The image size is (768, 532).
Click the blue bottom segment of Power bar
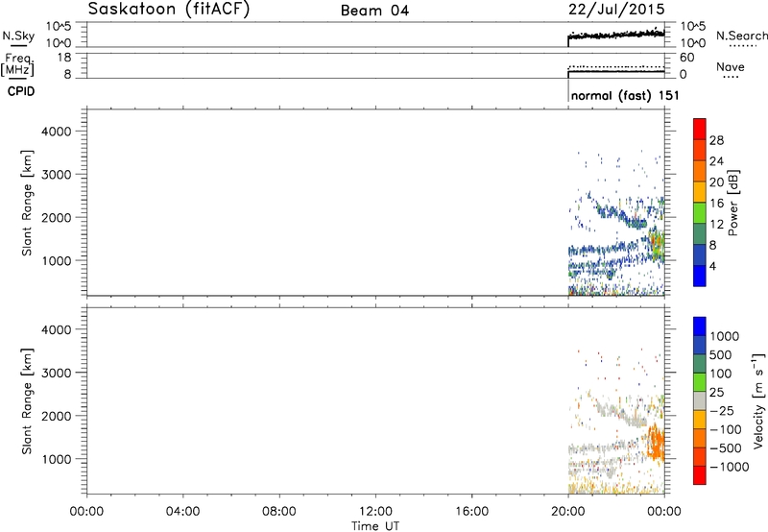(700, 276)
